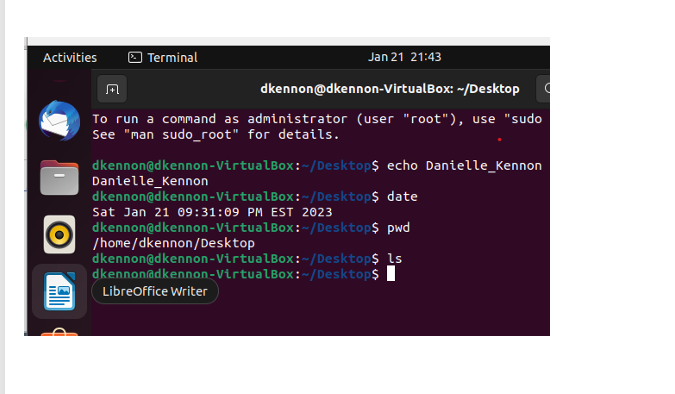This screenshot has height=394, width=675.
Task: Click the cursor block at the last prompt
Action: pos(391,273)
